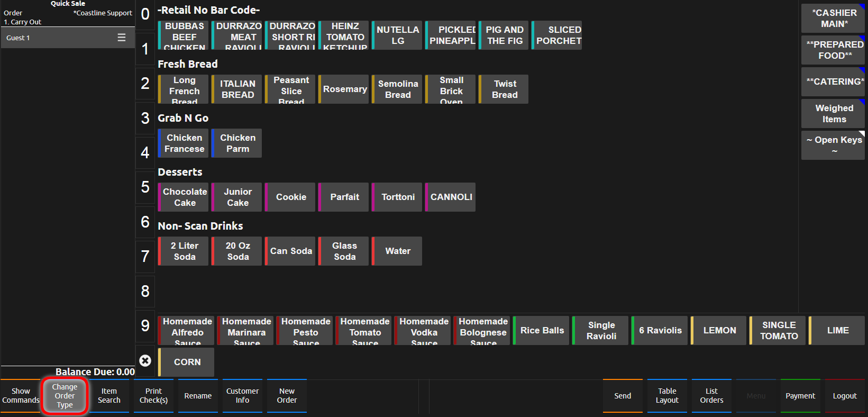Add Junior Cake dessert
Image resolution: width=868 pixels, height=417 pixels.
[236, 197]
